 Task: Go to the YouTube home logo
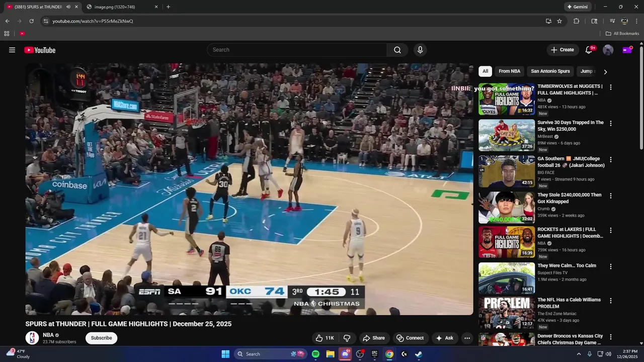point(40,50)
